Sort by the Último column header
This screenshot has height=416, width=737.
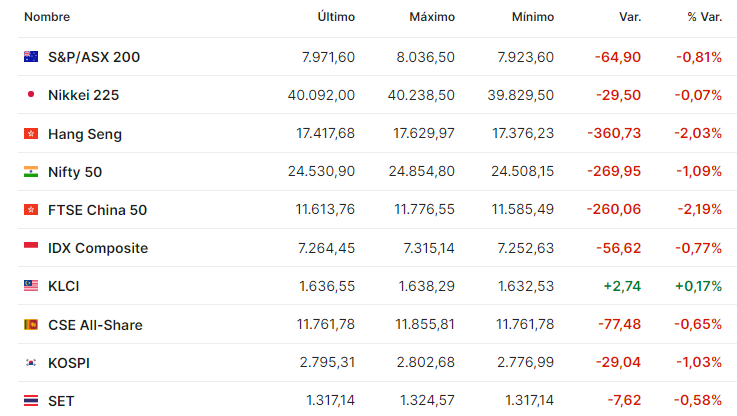[336, 17]
